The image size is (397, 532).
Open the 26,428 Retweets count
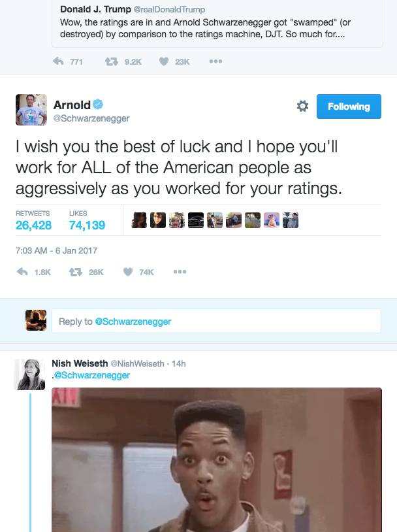(33, 225)
